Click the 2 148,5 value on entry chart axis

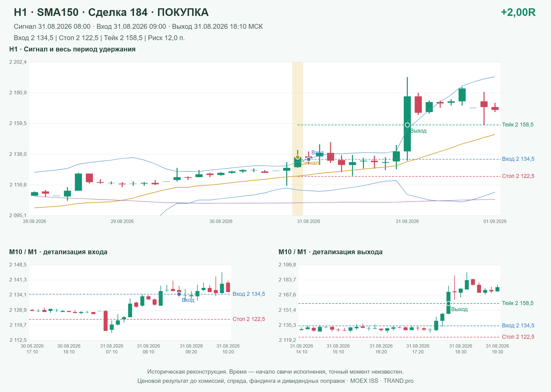coord(18,265)
